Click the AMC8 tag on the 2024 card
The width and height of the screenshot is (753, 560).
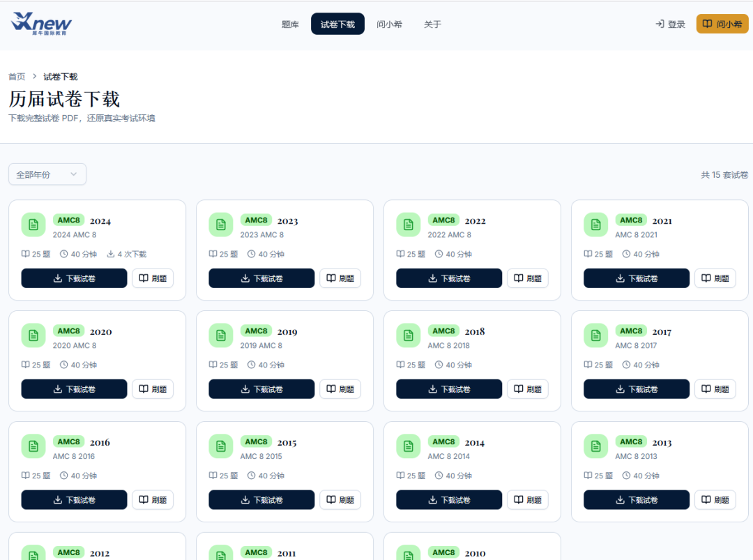click(68, 220)
